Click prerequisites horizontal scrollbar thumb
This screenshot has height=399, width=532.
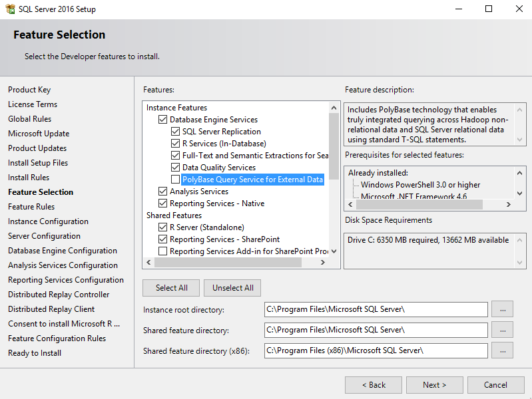click(x=419, y=204)
